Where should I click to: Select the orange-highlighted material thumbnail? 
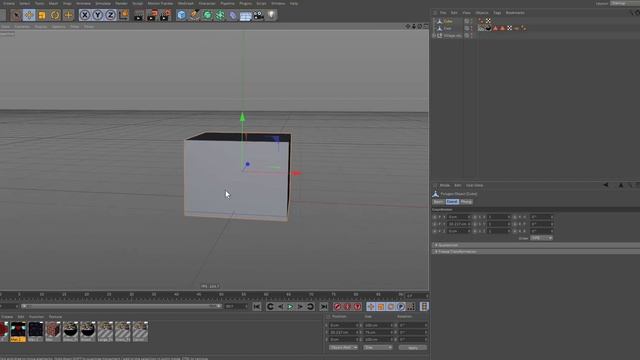click(18, 331)
